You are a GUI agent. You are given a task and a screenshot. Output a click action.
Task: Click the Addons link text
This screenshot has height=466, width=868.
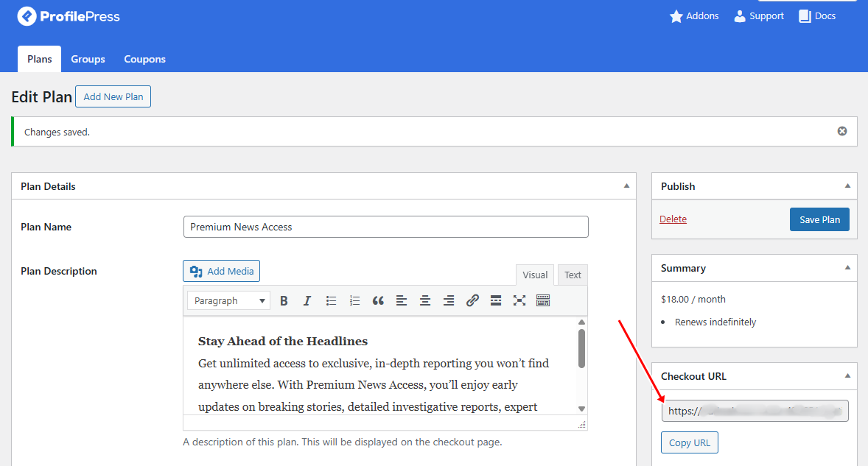[x=702, y=16]
